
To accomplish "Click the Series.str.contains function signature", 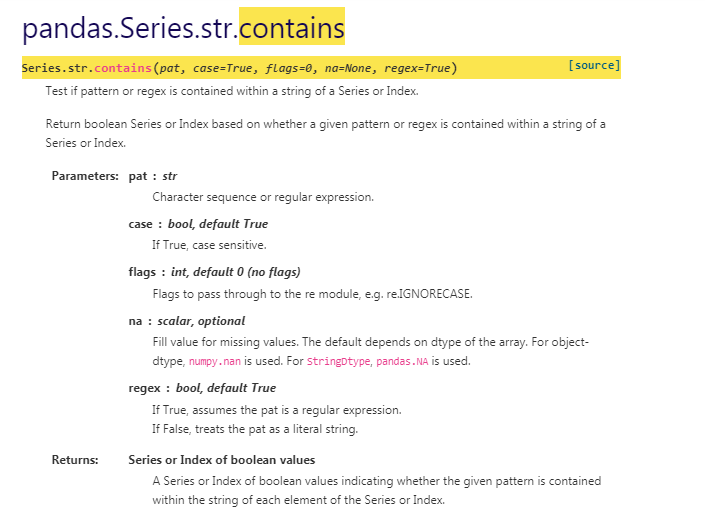I will point(239,68).
